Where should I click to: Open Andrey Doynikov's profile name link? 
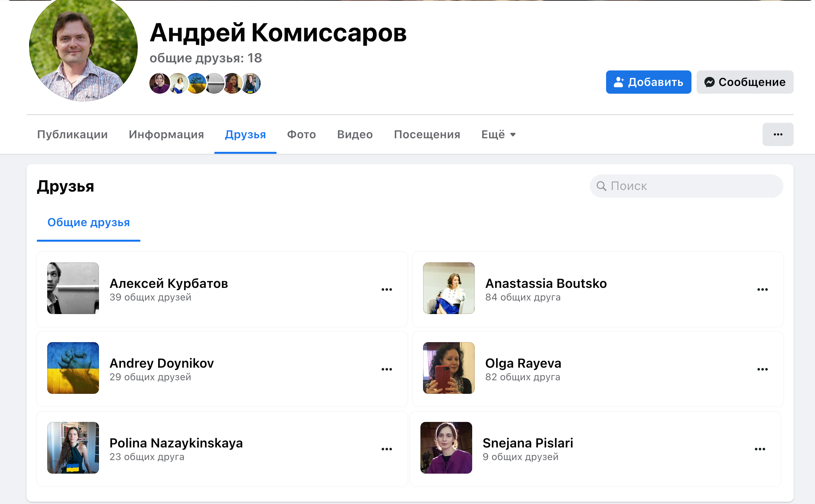(x=161, y=363)
